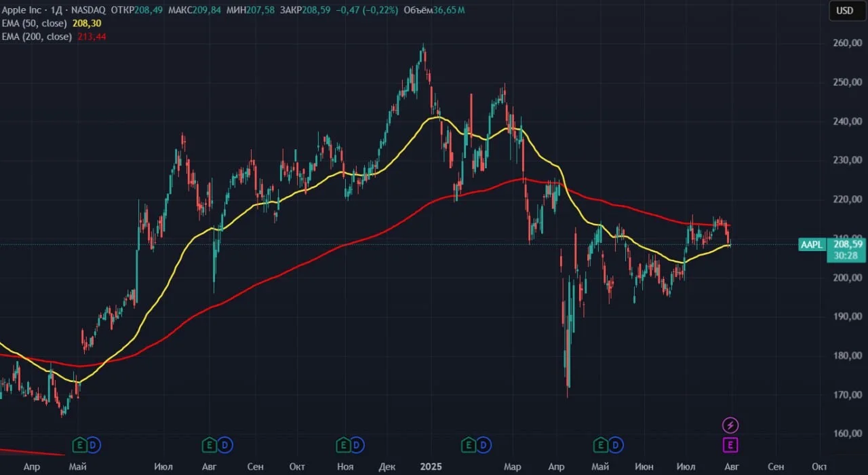Viewport: 868px width, 475px height.
Task: Open the green E earnings marker before Июн
Action: click(x=601, y=445)
